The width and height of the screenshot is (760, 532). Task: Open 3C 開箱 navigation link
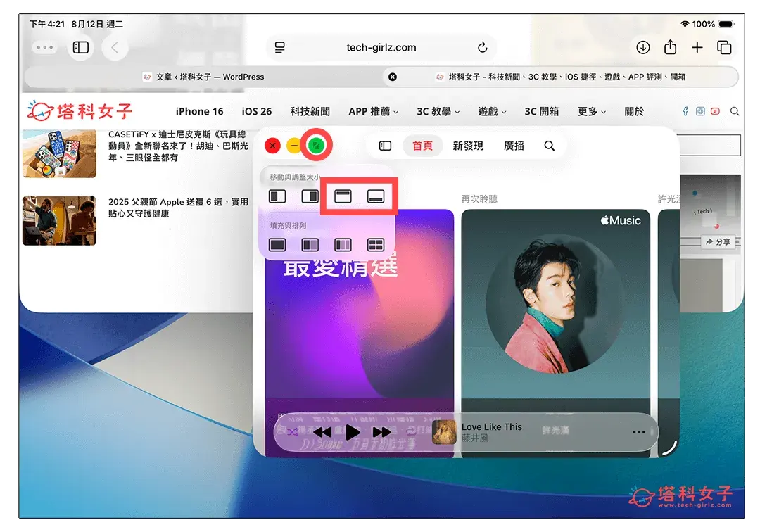pyautogui.click(x=541, y=111)
